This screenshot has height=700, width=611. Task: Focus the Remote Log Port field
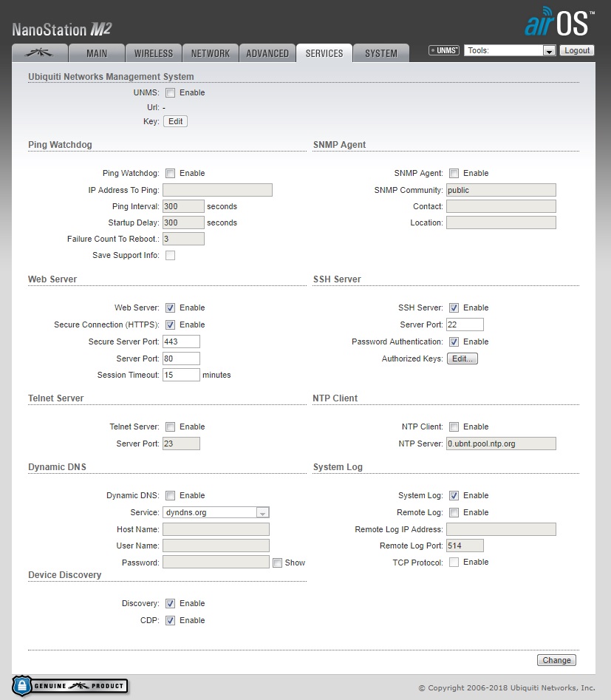click(x=465, y=546)
